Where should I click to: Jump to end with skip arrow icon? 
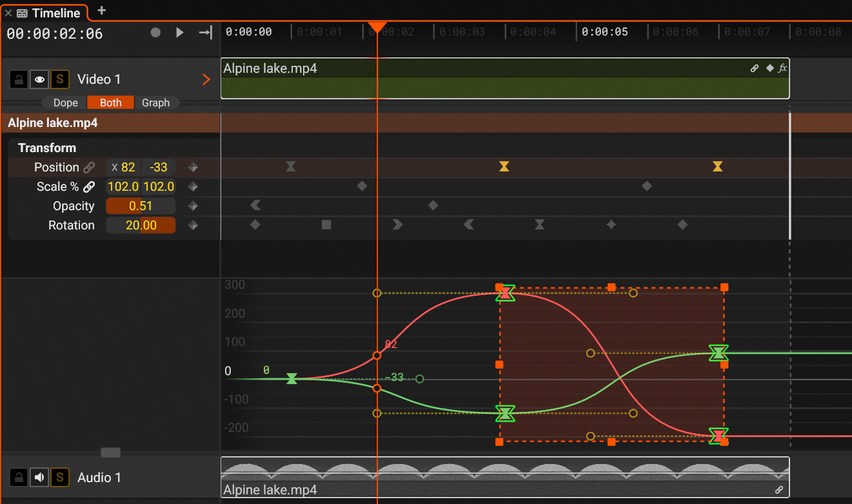pyautogui.click(x=205, y=32)
